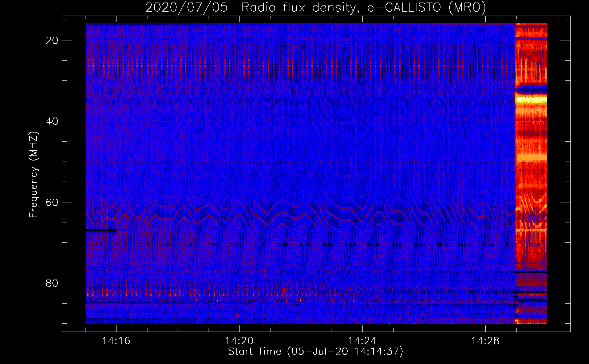Click the black horizontal line near 67 MHz
Image resolution: width=589 pixels, height=364 pixels.
click(x=101, y=230)
